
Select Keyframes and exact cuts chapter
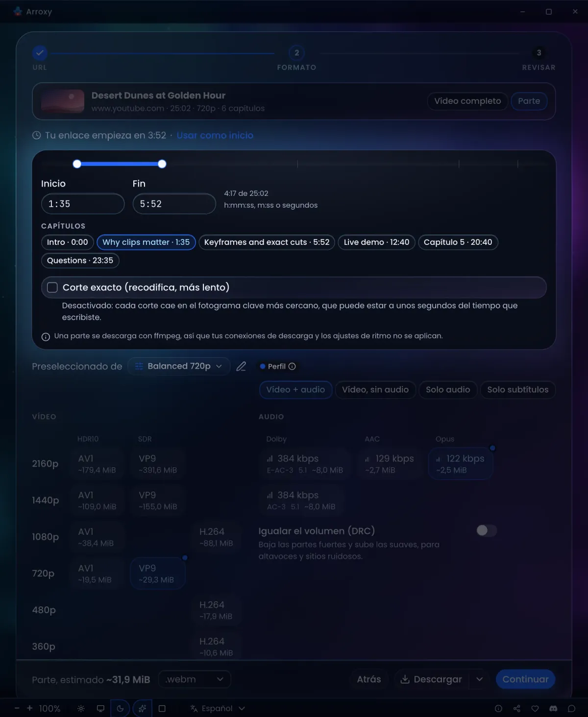click(267, 242)
